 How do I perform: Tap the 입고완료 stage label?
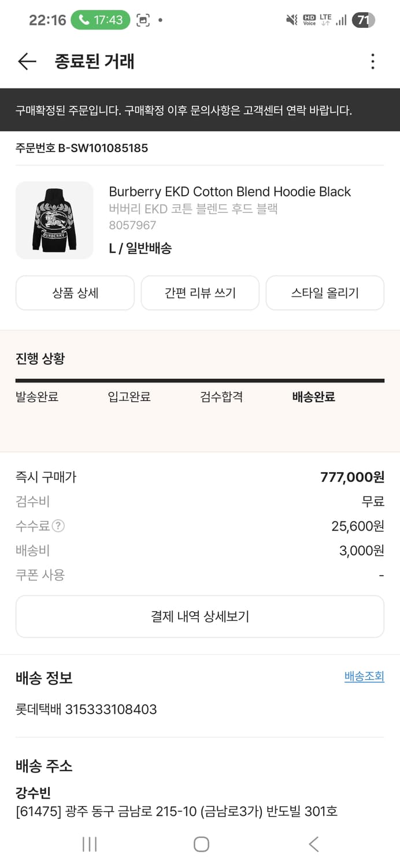(x=129, y=397)
